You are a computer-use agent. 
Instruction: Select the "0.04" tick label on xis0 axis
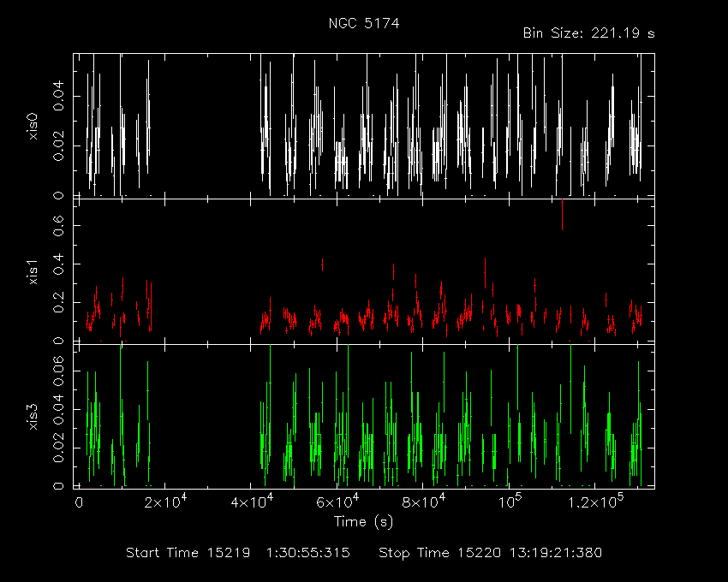coord(58,96)
